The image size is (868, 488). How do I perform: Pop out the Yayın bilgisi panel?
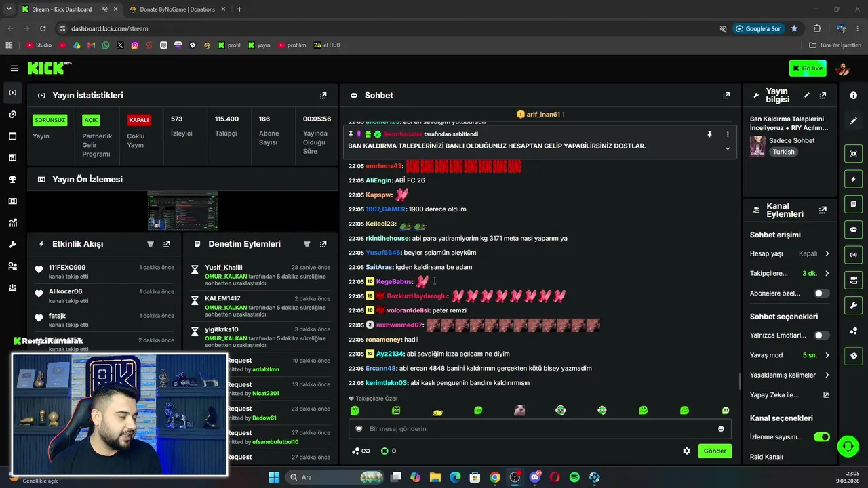pos(823,96)
